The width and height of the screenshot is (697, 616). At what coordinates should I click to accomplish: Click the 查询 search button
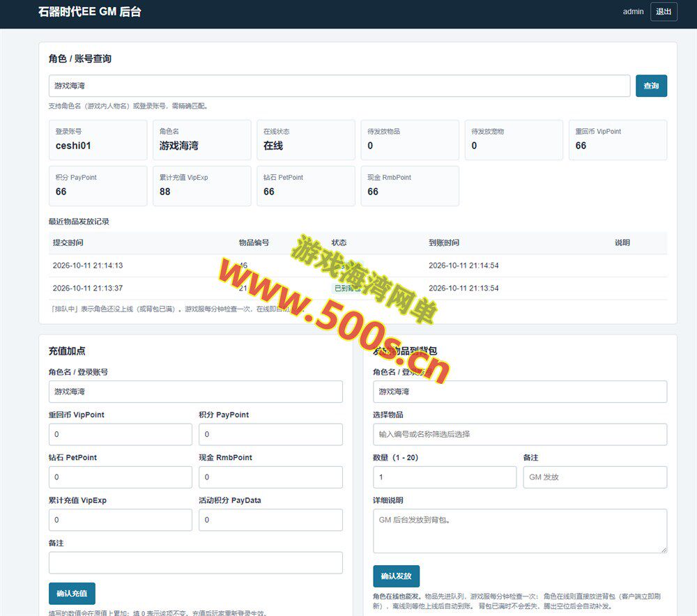pyautogui.click(x=651, y=86)
